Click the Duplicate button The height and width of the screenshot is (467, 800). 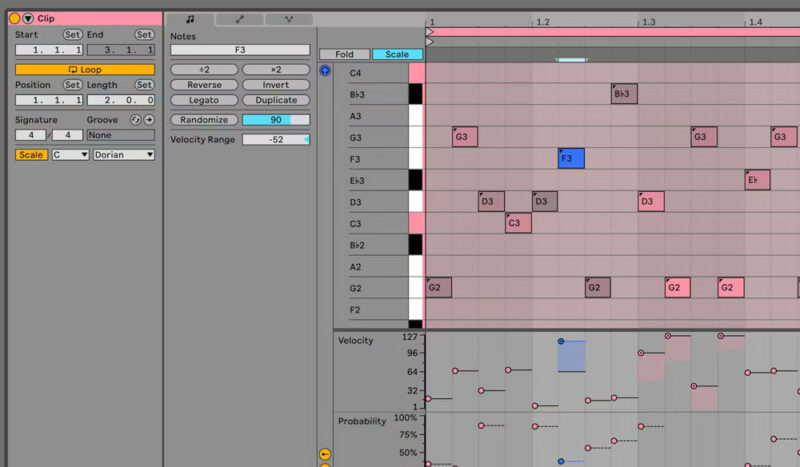point(276,100)
